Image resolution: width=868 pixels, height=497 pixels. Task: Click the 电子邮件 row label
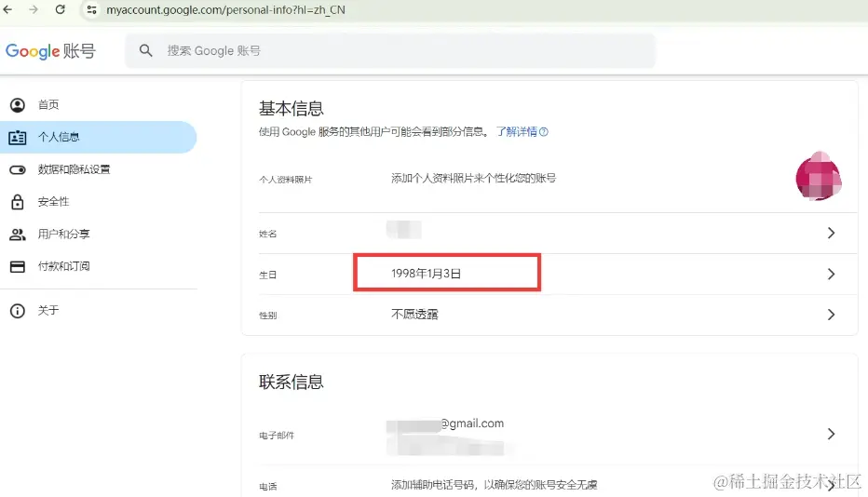coord(277,436)
